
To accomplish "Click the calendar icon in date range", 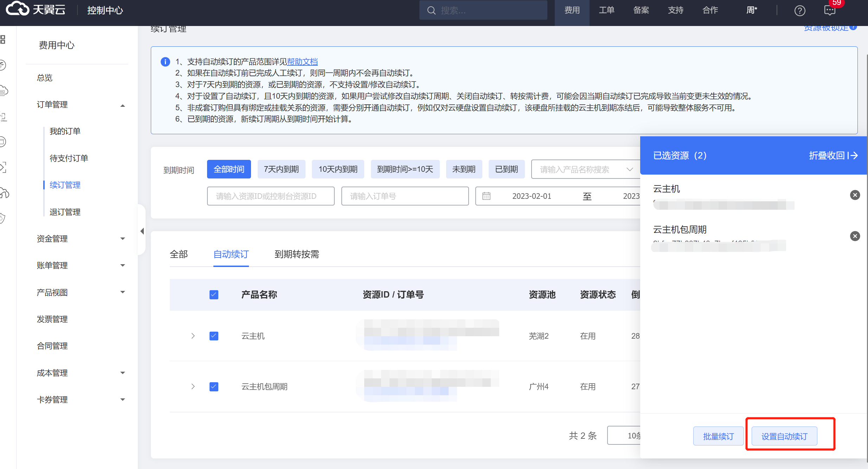I will click(486, 196).
